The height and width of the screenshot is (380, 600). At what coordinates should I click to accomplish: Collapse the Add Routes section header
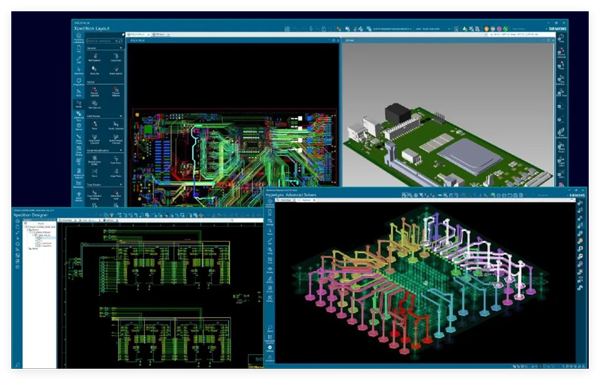click(x=121, y=116)
